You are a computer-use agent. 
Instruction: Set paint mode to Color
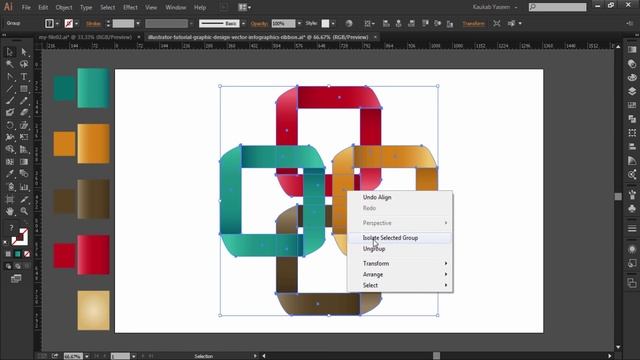pyautogui.click(x=8, y=254)
